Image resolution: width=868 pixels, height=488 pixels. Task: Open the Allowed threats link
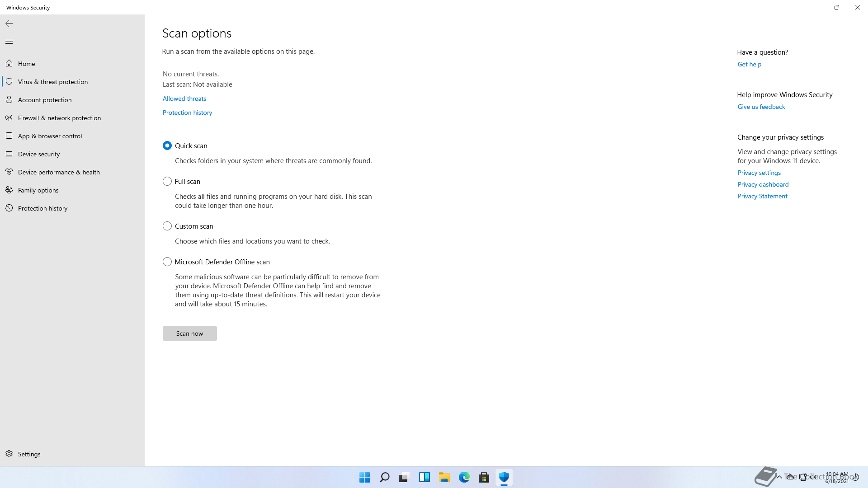click(184, 99)
